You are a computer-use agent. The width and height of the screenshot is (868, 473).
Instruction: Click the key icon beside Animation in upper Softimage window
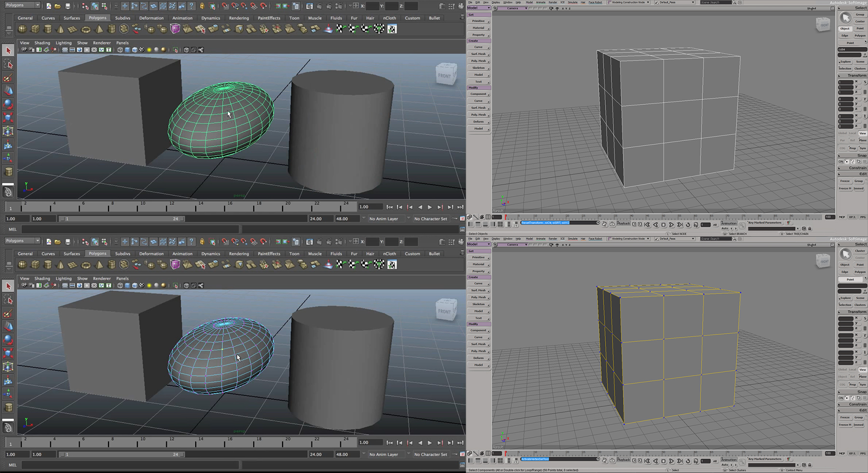(x=742, y=225)
